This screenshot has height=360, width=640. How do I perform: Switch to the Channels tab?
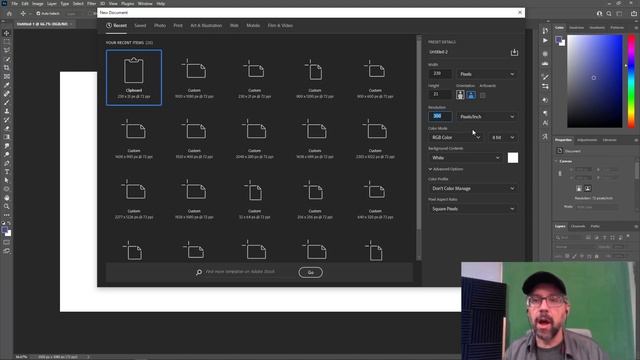578,226
